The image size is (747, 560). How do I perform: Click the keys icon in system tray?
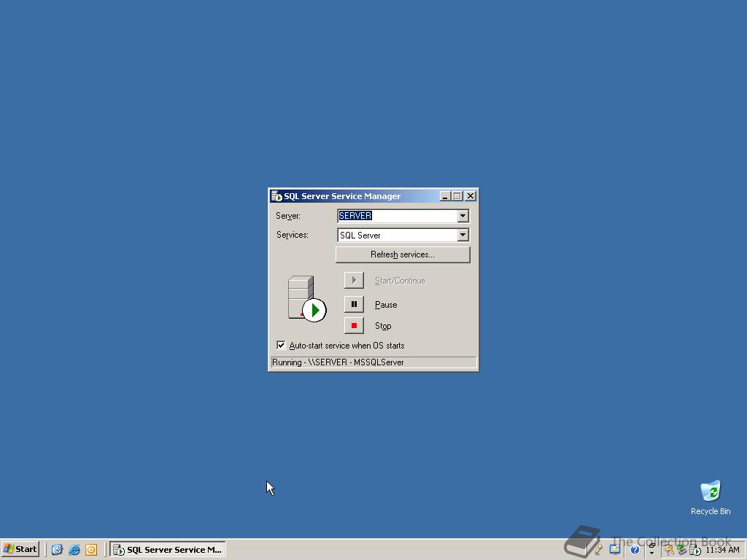point(670,551)
